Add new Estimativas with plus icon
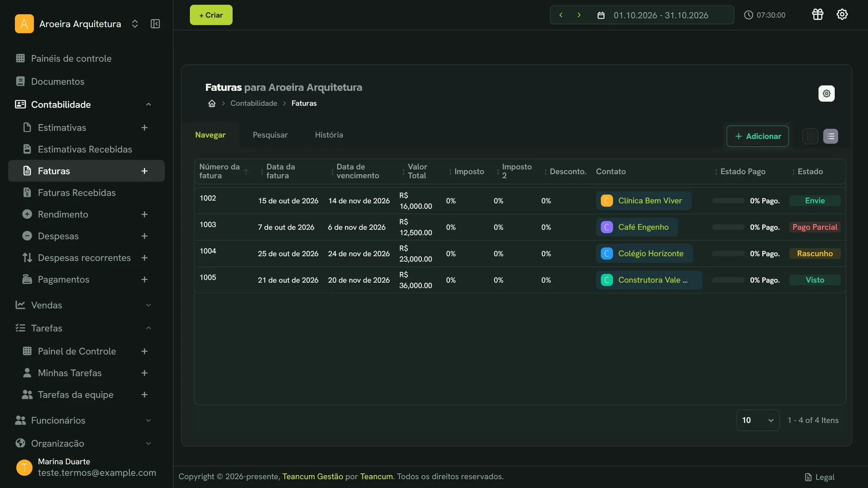This screenshot has width=868, height=488. coord(144,128)
